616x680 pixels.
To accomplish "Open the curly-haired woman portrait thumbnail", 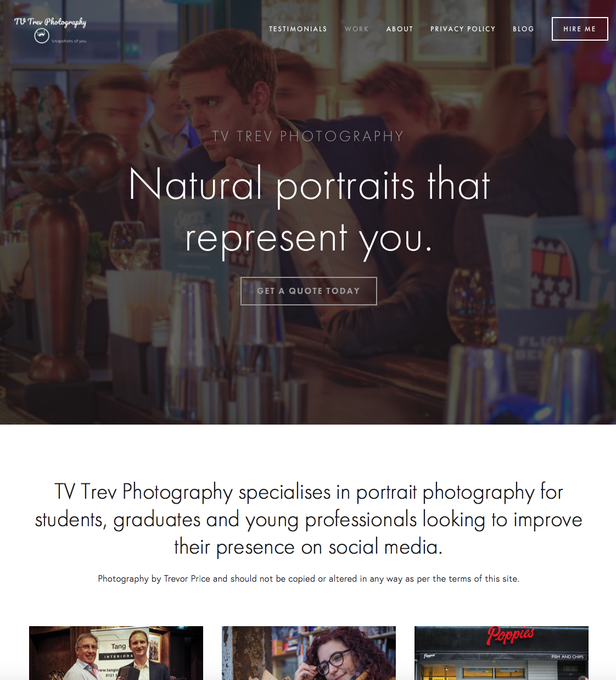I will [x=309, y=653].
